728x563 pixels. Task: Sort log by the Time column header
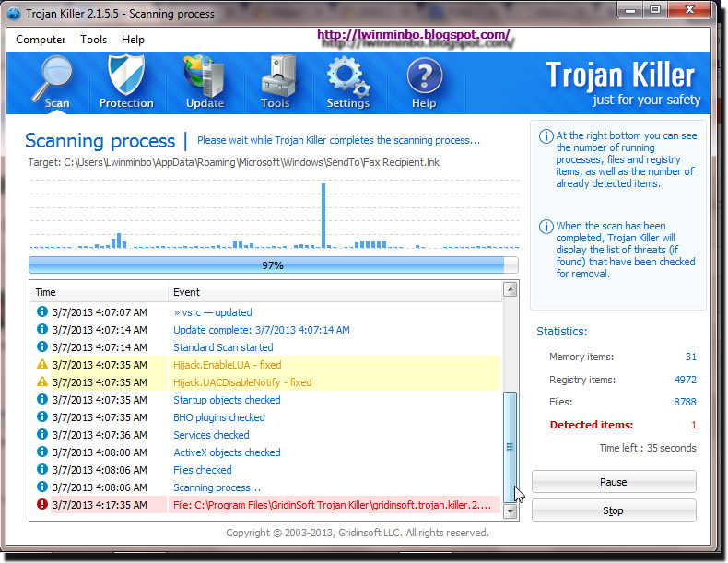coord(99,292)
